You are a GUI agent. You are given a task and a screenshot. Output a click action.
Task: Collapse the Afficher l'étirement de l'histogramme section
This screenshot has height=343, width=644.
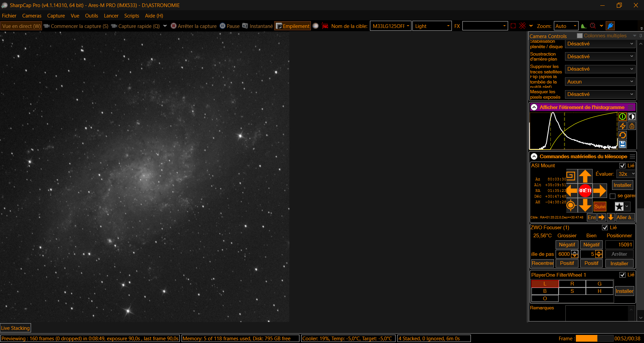tap(534, 107)
